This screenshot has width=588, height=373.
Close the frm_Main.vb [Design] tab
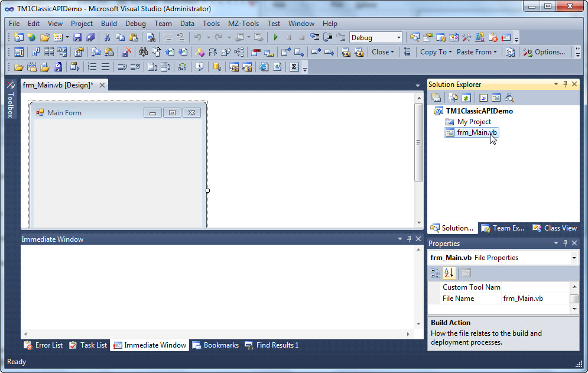[102, 85]
